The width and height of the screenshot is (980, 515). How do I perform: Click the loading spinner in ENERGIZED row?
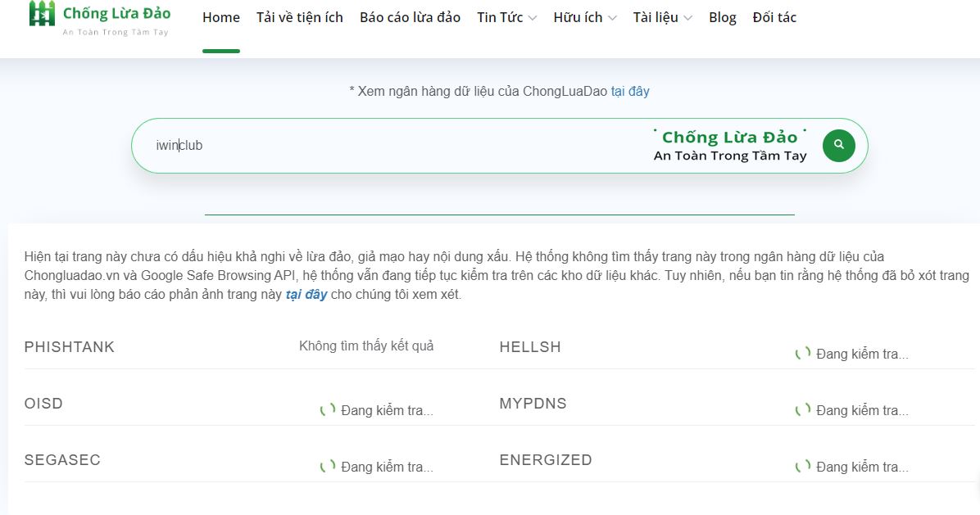coord(802,467)
